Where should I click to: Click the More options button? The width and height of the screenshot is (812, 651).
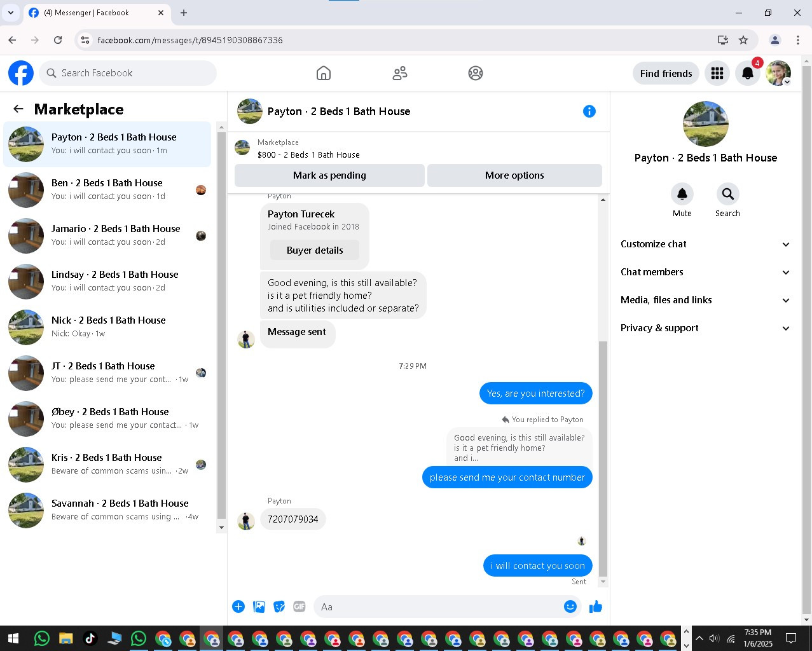click(514, 175)
